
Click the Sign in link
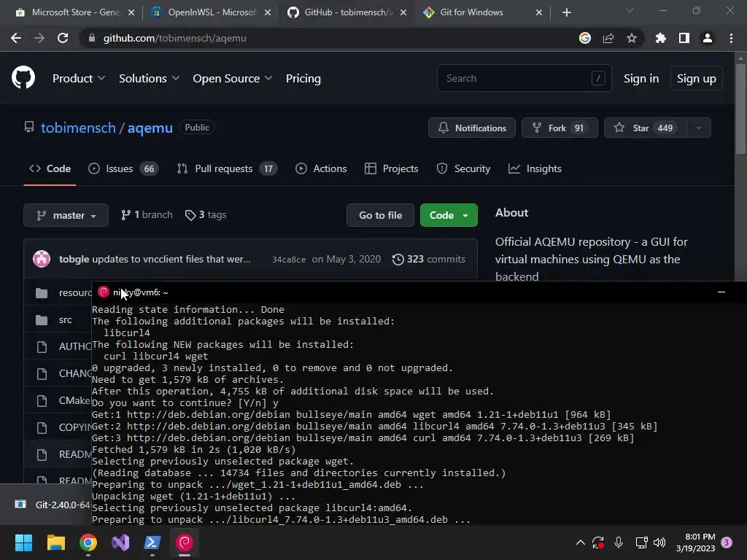point(641,79)
